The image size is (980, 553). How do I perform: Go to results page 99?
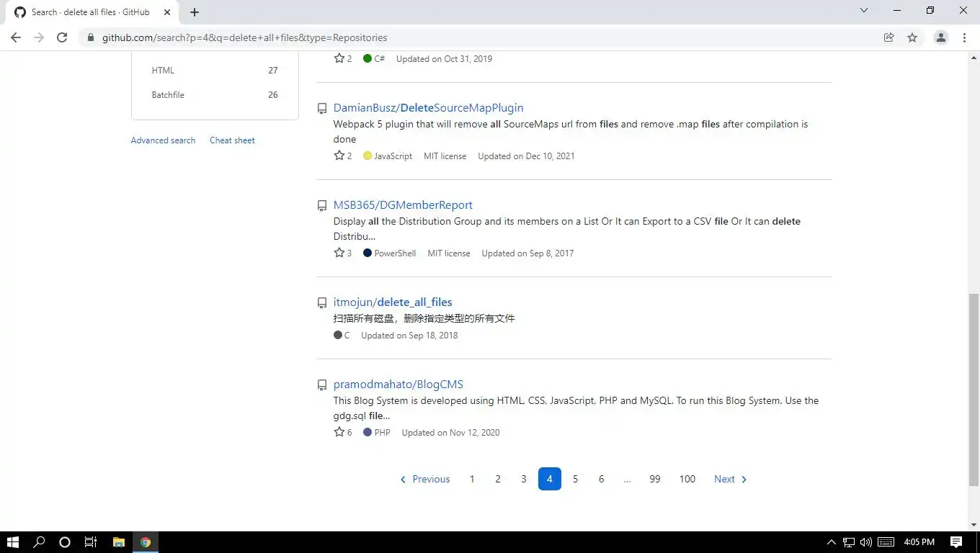(655, 479)
